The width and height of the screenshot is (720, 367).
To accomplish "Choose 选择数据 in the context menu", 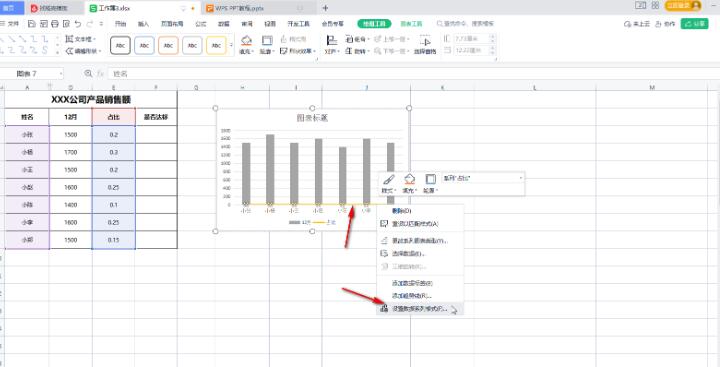I will (420, 254).
